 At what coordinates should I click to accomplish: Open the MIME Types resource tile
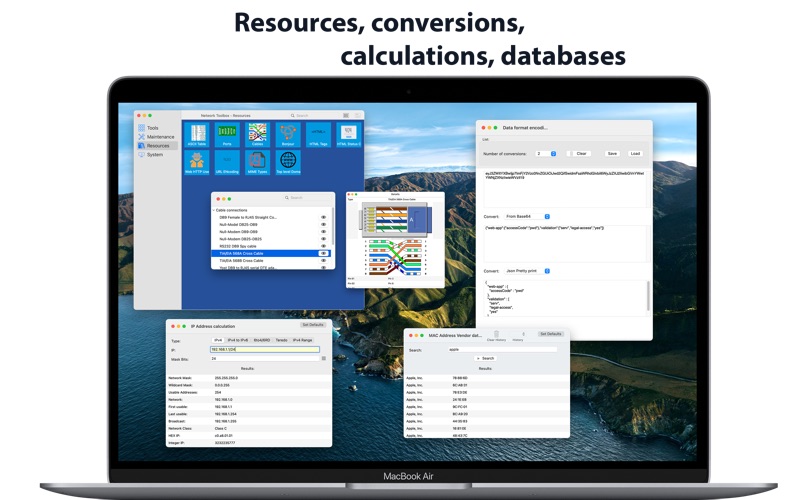coord(258,163)
